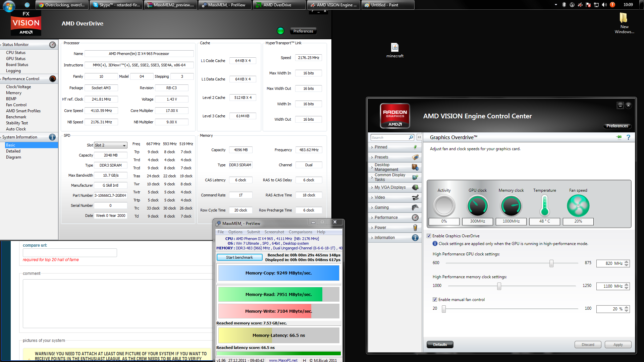
Task: Click the Memory clock gauge dial
Action: [511, 206]
